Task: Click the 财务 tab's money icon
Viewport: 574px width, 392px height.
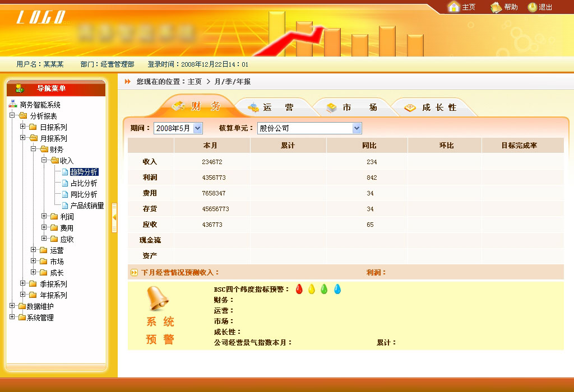Action: click(178, 106)
